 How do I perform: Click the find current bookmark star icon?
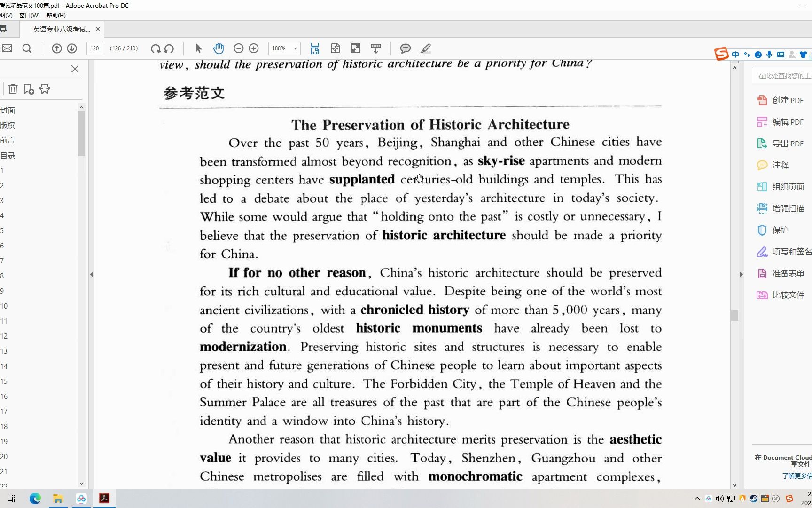point(45,89)
